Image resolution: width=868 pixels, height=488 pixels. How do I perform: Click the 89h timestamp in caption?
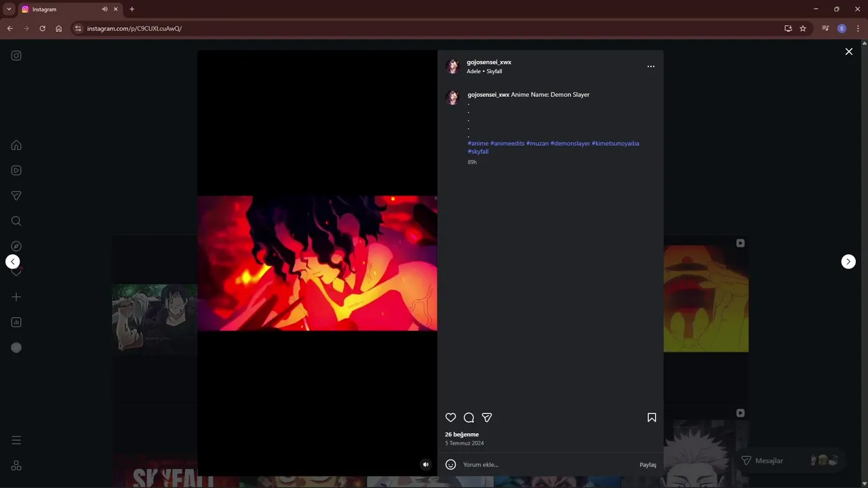click(x=472, y=163)
